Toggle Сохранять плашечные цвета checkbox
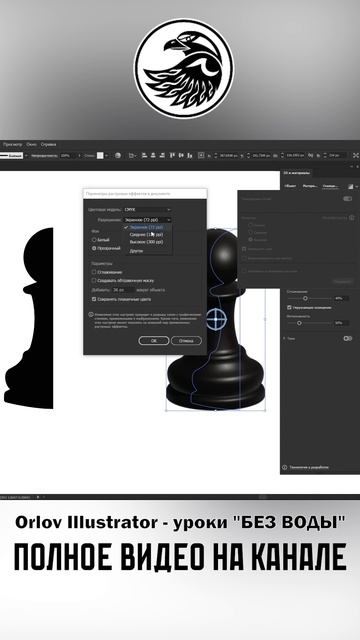Viewport: 360px width, 640px height. 94,299
